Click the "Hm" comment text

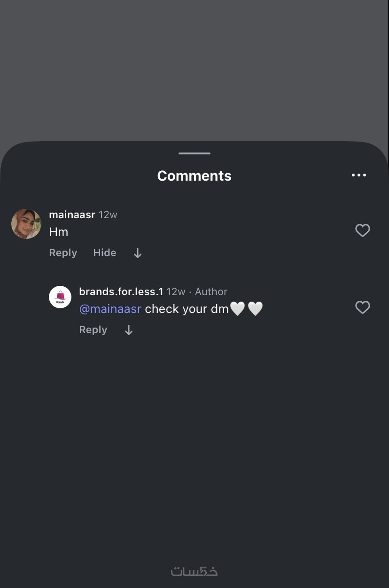pyautogui.click(x=59, y=232)
